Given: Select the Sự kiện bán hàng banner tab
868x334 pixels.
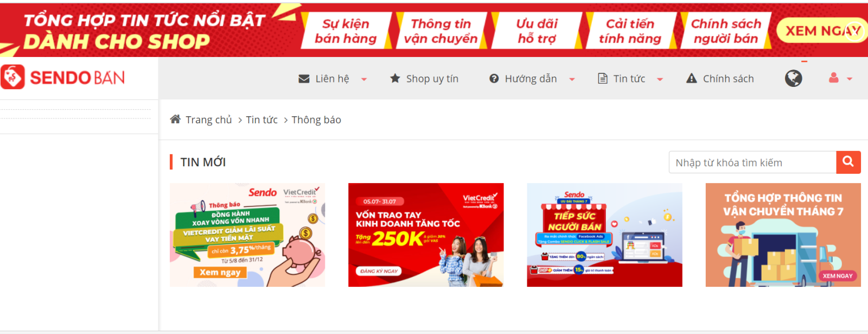Looking at the screenshot, I should tap(346, 31).
